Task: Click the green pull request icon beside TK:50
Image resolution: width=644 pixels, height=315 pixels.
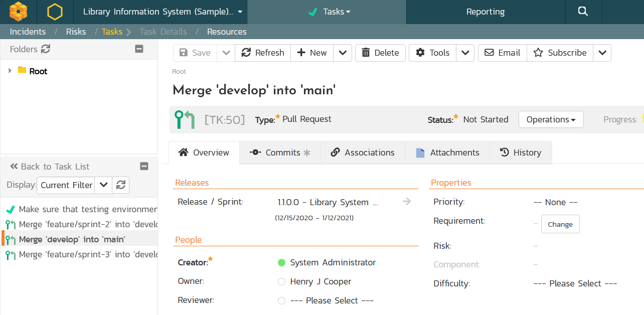Action: [185, 119]
